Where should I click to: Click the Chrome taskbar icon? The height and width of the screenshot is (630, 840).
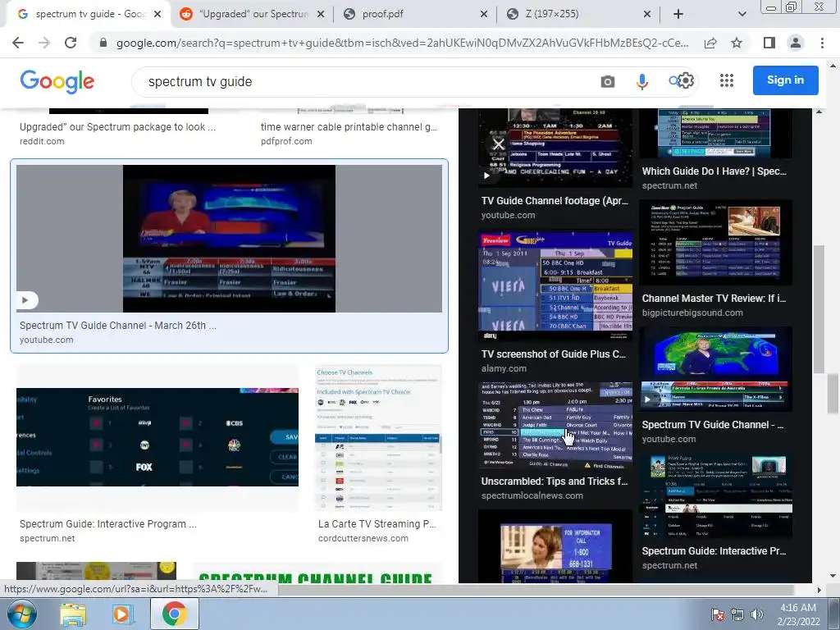(x=175, y=614)
